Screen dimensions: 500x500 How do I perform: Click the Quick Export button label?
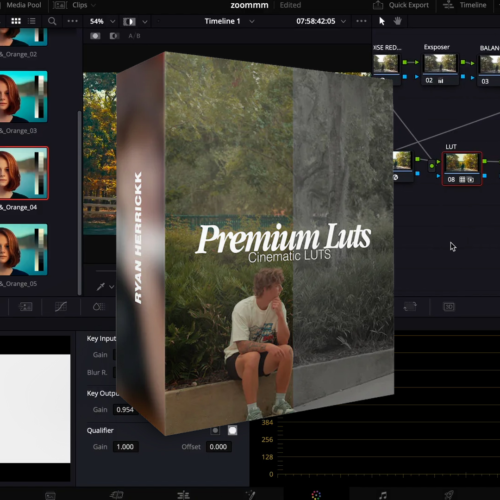point(409,5)
